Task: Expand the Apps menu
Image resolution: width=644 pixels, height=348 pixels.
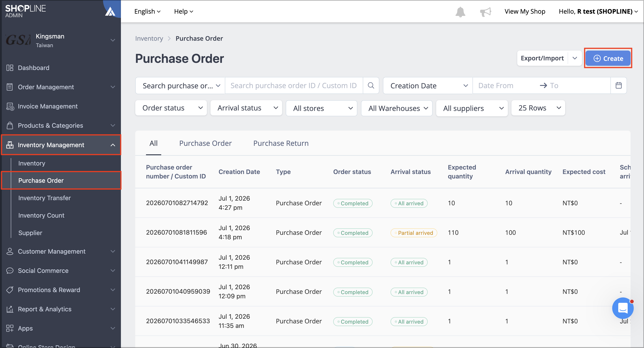Action: [x=113, y=328]
